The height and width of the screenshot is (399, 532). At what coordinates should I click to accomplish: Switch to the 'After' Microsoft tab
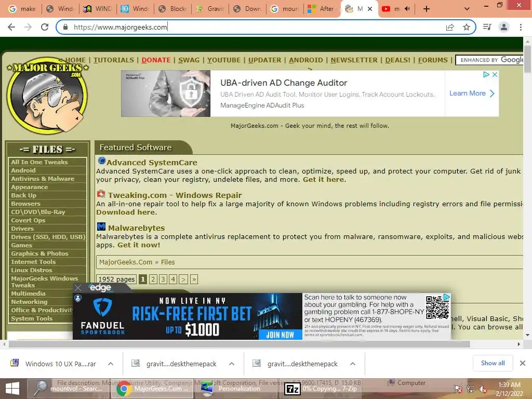[321, 9]
